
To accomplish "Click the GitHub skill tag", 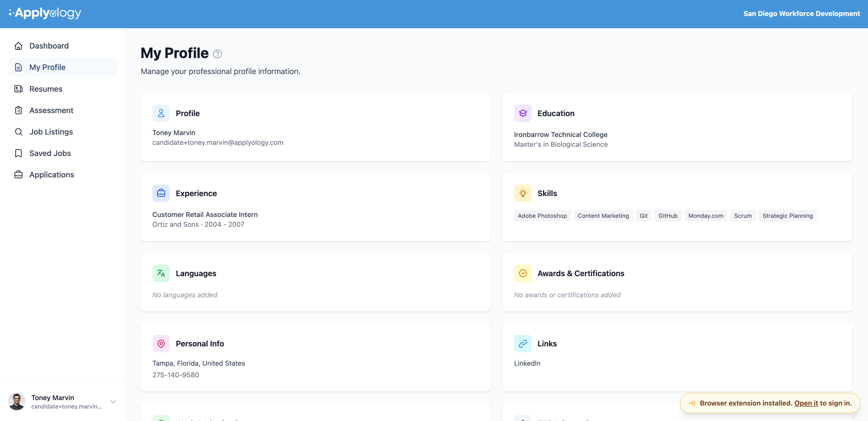I will pyautogui.click(x=668, y=216).
